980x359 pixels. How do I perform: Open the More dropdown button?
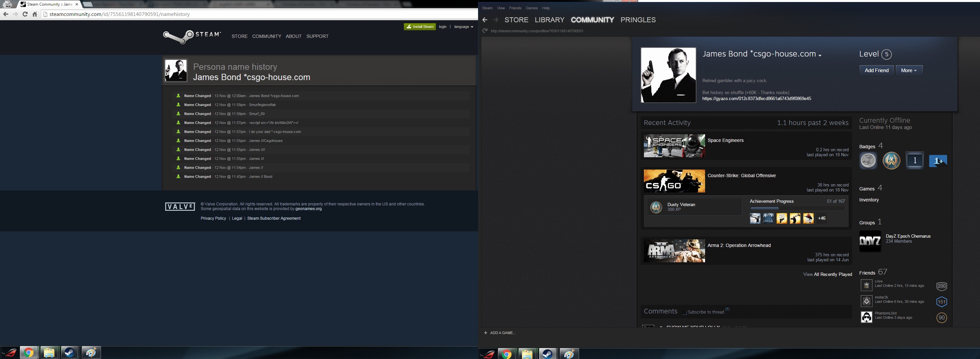(909, 70)
